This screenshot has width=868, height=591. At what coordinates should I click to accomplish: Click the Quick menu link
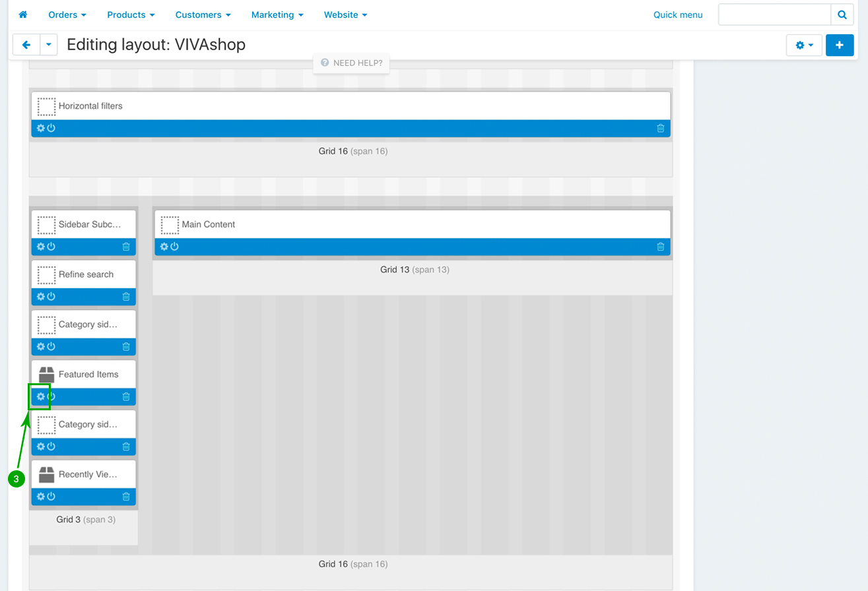coord(678,15)
